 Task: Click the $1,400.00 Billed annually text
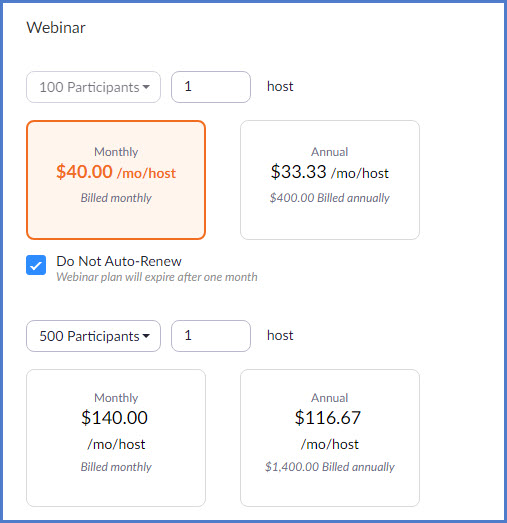pyautogui.click(x=330, y=467)
